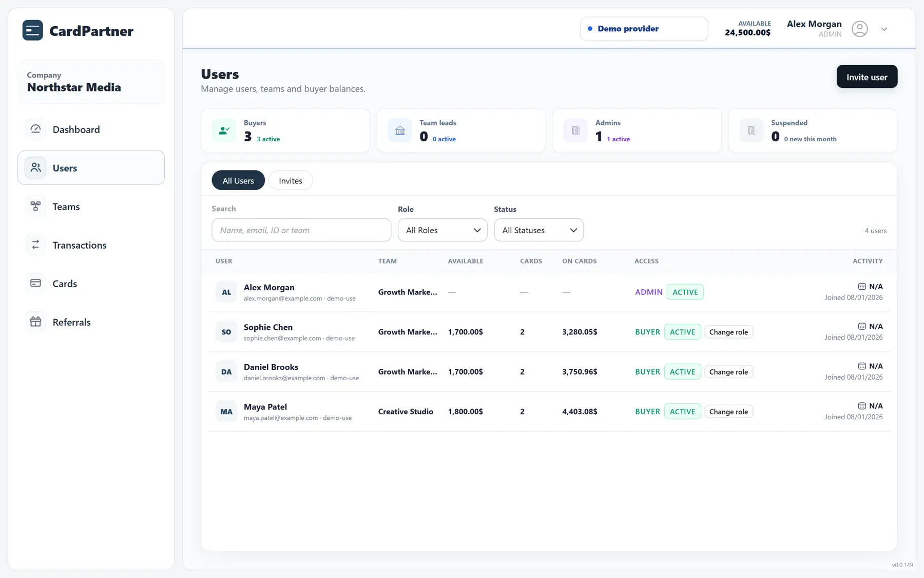
Task: Click the Buyers stat card icon
Action: [224, 130]
